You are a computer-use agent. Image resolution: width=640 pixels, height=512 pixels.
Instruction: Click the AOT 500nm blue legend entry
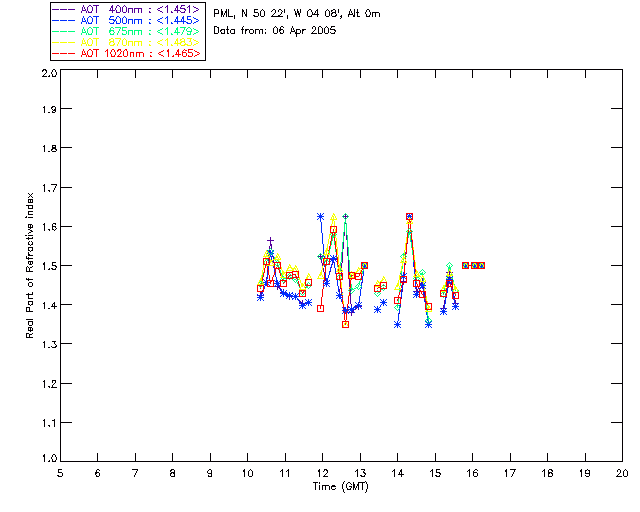[x=127, y=20]
